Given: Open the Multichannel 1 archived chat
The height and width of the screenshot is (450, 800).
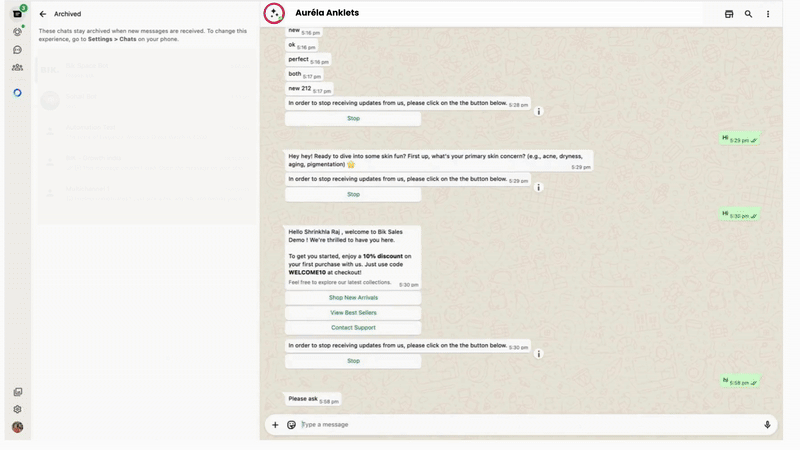Looking at the screenshot, I should pos(146,193).
